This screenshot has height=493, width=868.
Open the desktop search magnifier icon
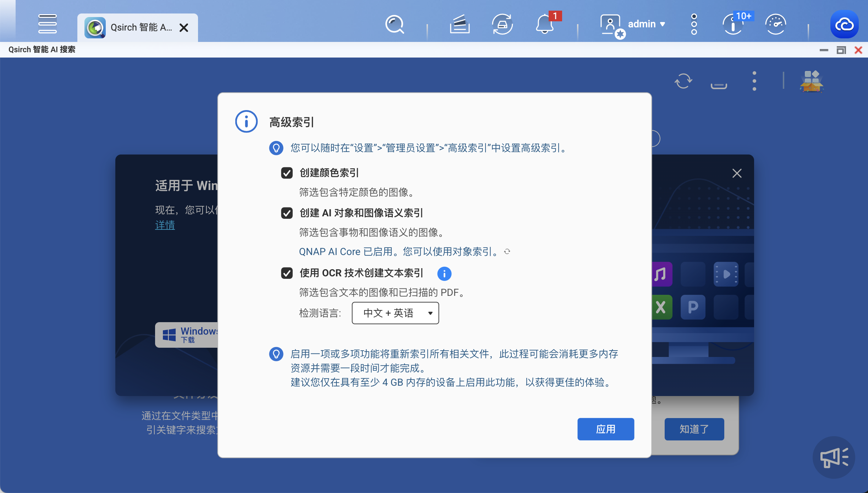(x=395, y=24)
